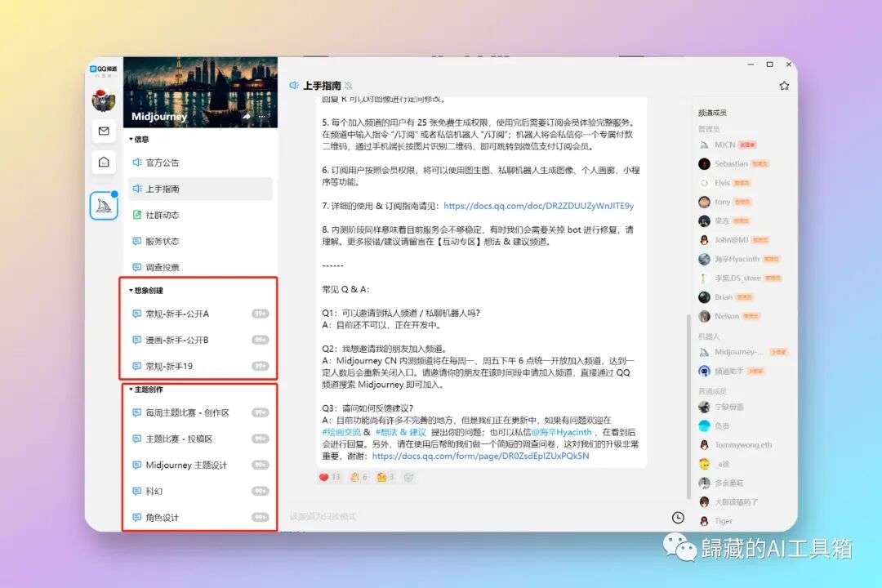Open the 官方公告 channel
This screenshot has height=588, width=882.
click(x=200, y=163)
